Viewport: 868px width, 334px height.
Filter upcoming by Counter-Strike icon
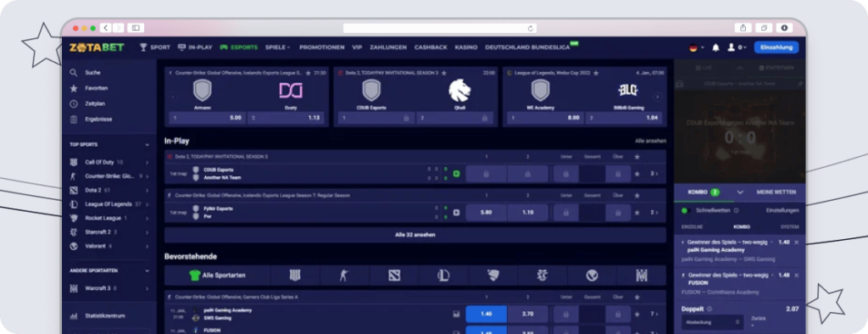click(x=344, y=276)
